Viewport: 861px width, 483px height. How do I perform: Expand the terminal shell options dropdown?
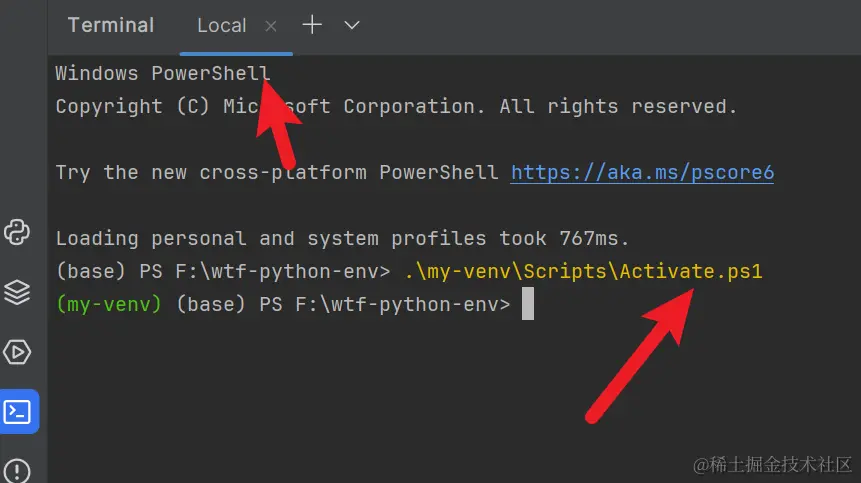(351, 25)
